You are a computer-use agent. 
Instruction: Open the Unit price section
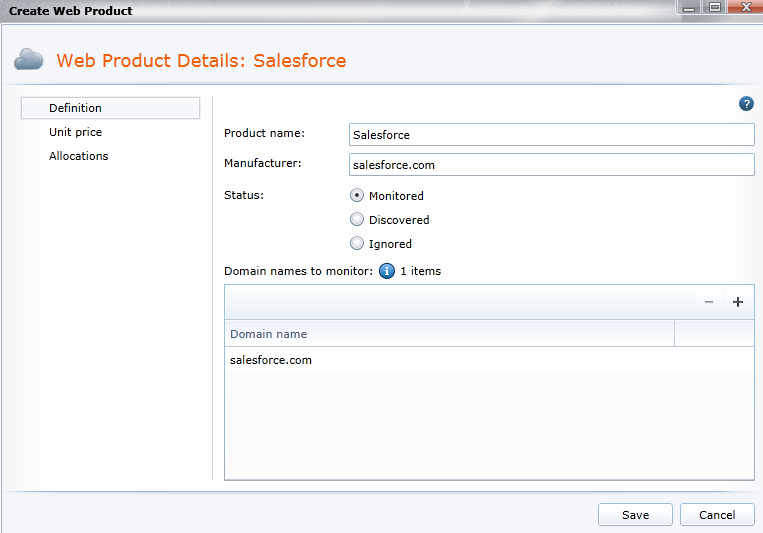(76, 132)
